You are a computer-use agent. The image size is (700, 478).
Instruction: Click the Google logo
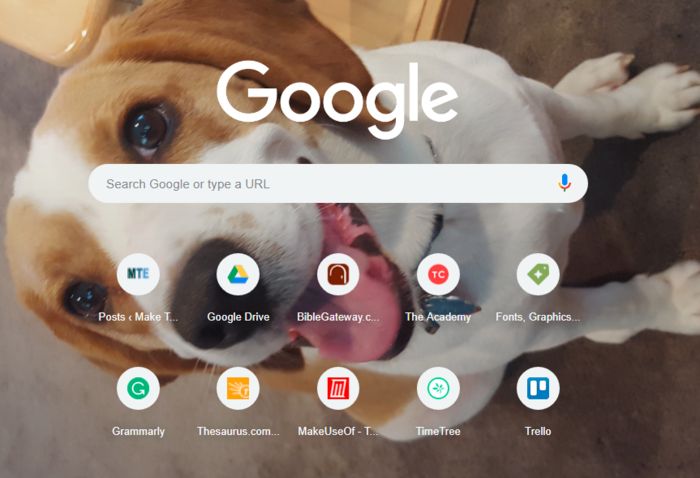[x=338, y=99]
